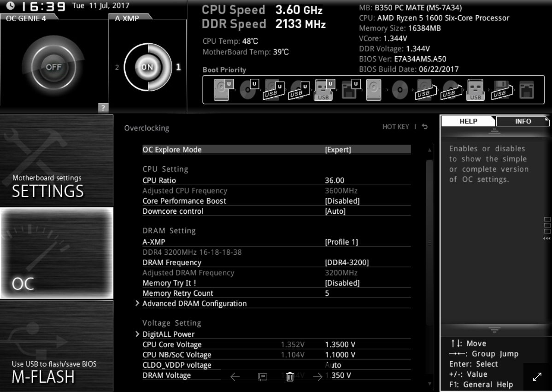Viewport: 552px width, 392px height.
Task: Change Memory Try It ! from Disabled
Action: [x=276, y=283]
